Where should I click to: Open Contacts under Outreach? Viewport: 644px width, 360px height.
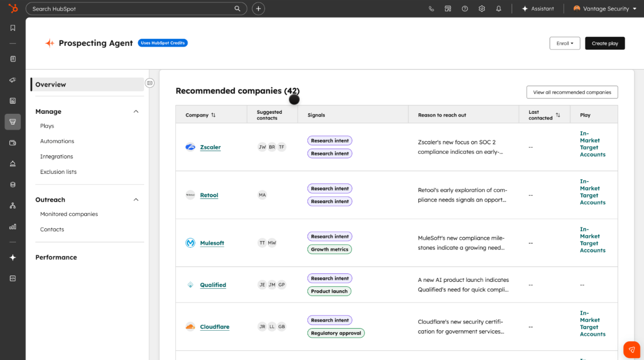pos(52,229)
